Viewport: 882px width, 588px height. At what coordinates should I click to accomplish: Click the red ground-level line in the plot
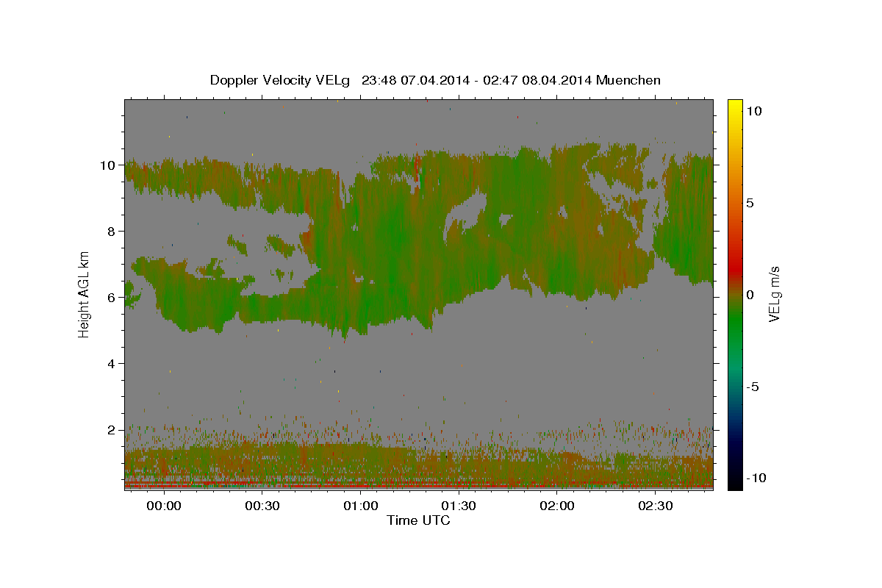point(418,485)
